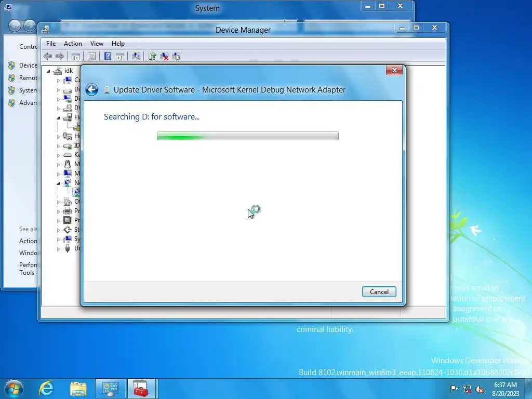This screenshot has height=399, width=532.
Task: Expand the Universal Serial Bus controllers node
Action: coord(58,249)
